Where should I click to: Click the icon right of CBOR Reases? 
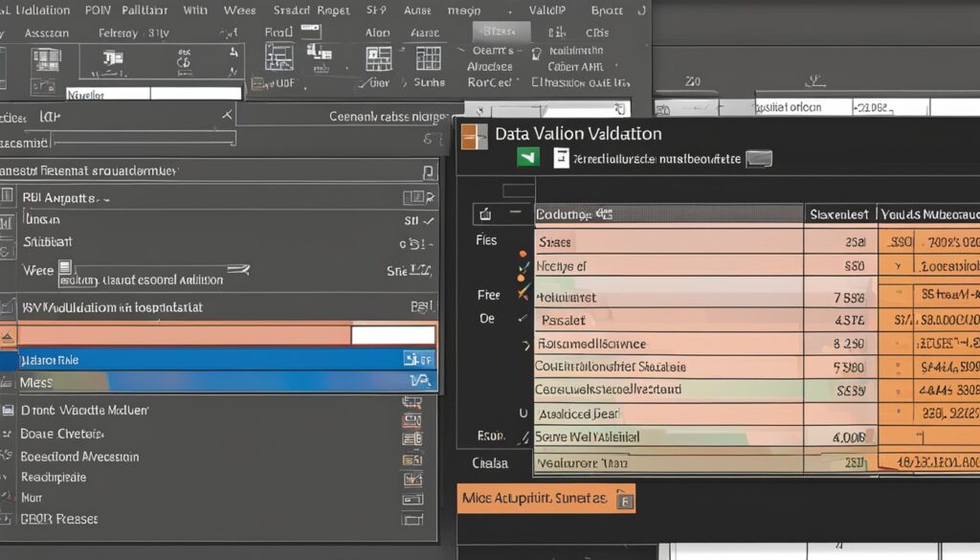click(x=412, y=519)
